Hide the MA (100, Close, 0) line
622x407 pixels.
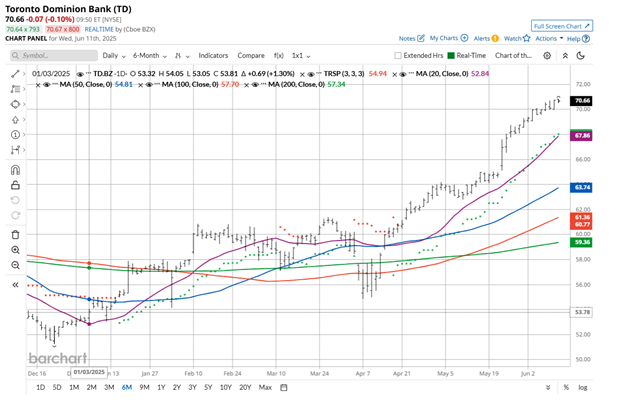[149, 85]
